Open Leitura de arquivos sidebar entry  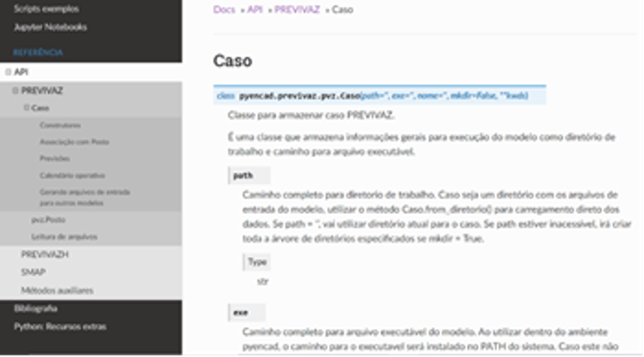coord(64,237)
